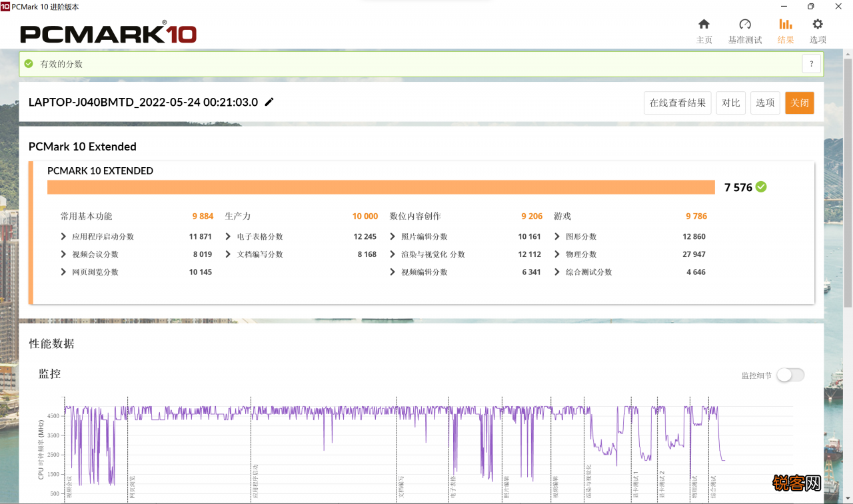Click the 电子表格 marker on the chart
The height and width of the screenshot is (504, 853).
[453, 487]
